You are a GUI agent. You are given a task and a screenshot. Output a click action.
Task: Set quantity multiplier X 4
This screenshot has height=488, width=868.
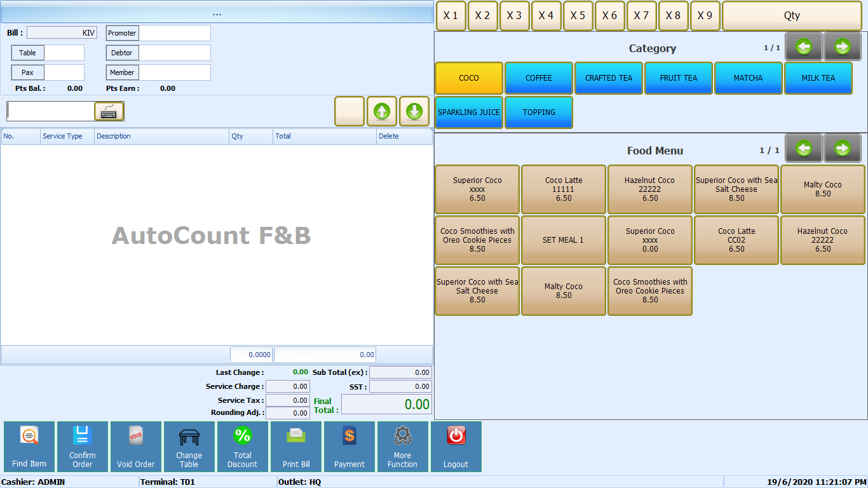[546, 16]
